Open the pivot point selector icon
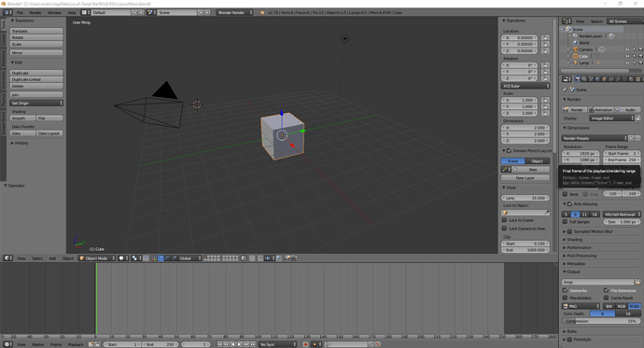This screenshot has width=644, height=348. point(136,258)
